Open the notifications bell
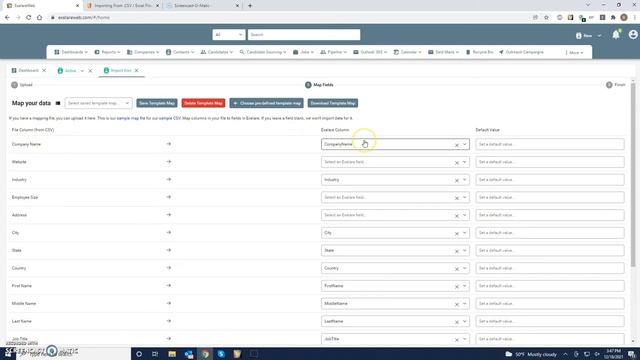This screenshot has height=360, width=640. (x=616, y=35)
